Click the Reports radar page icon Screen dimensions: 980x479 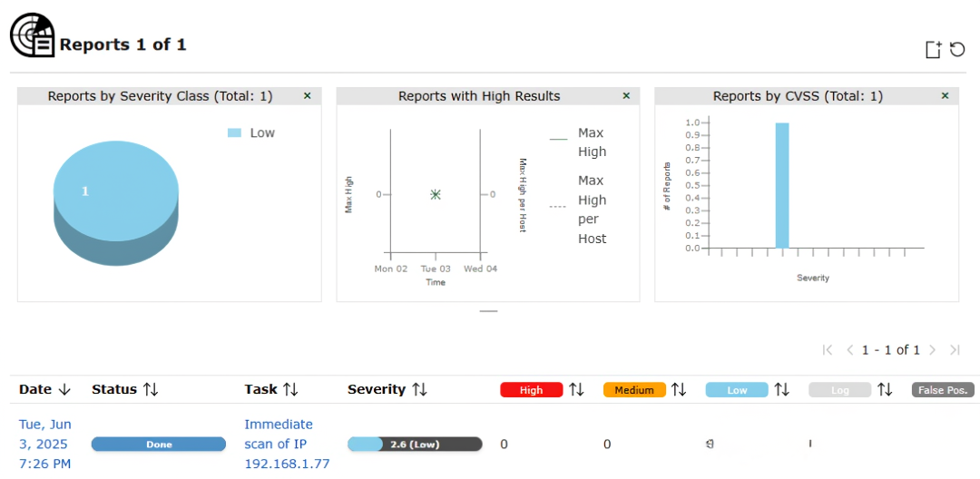point(33,36)
